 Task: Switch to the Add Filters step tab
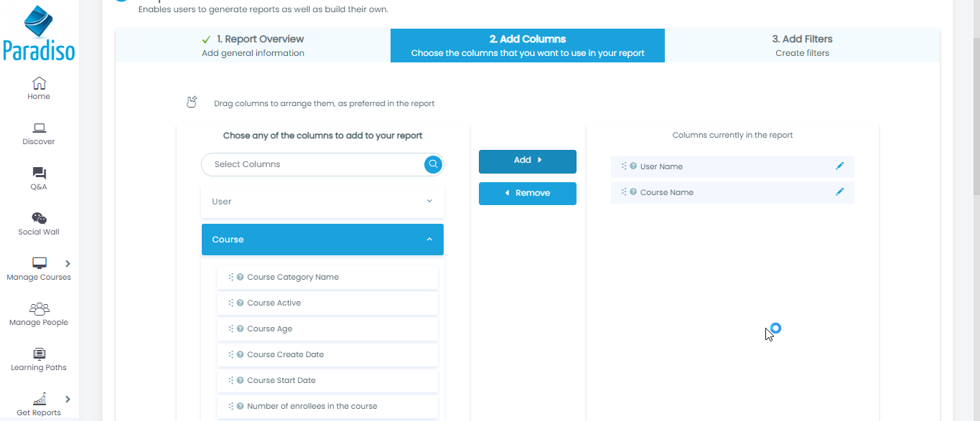[x=802, y=45]
